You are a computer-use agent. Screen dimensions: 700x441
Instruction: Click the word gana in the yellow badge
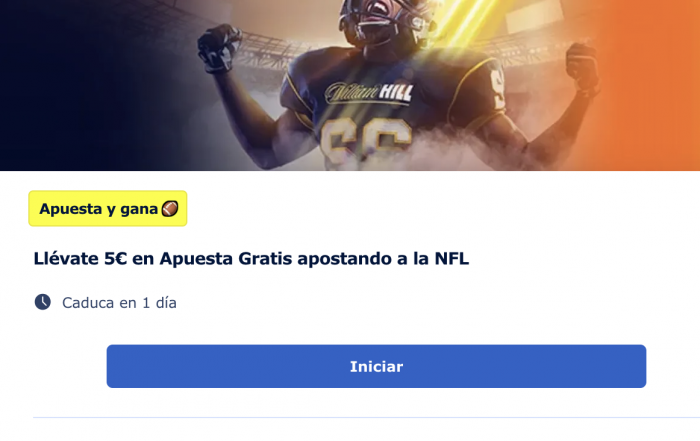click(139, 209)
